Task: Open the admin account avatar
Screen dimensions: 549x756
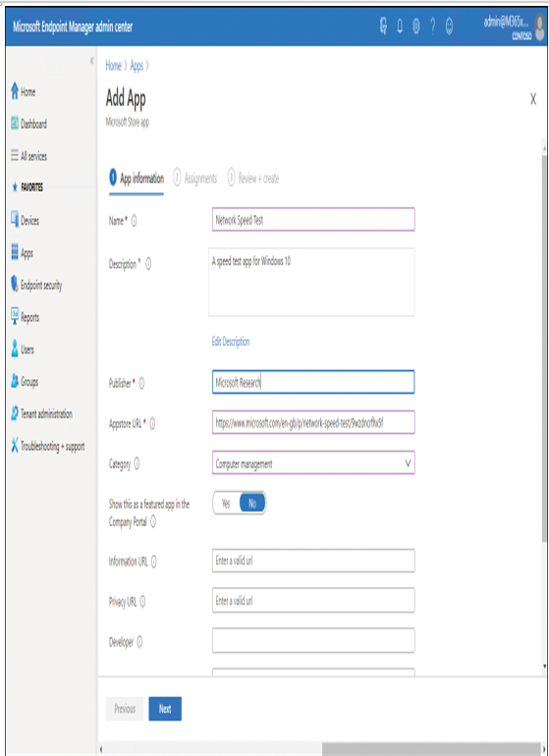Action: tap(539, 27)
